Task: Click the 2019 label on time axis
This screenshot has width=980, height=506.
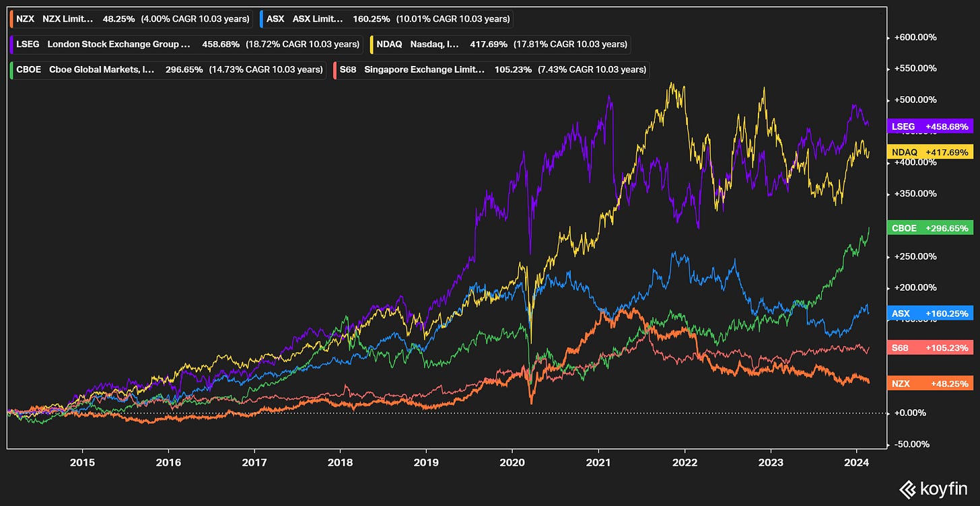Action: click(426, 463)
